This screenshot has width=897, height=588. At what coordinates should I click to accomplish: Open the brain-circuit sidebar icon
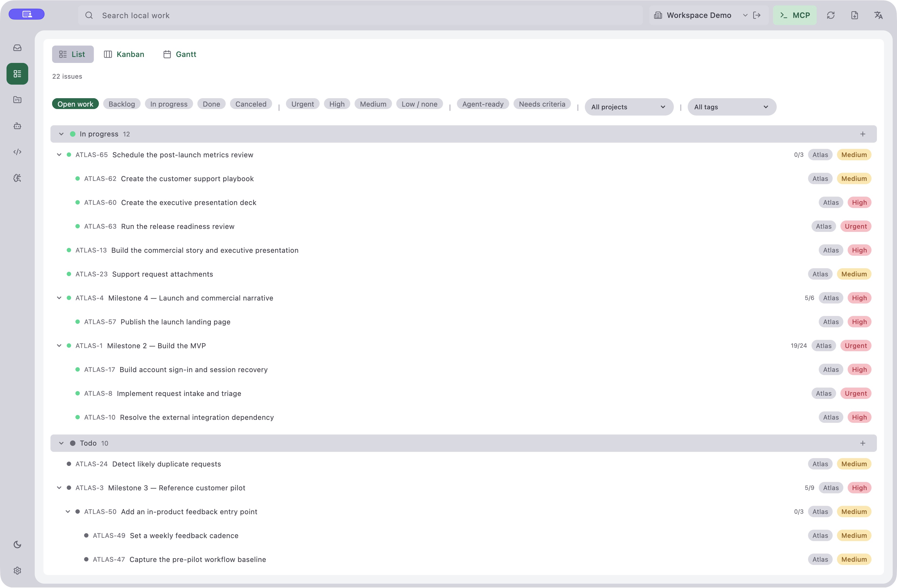pos(17,178)
